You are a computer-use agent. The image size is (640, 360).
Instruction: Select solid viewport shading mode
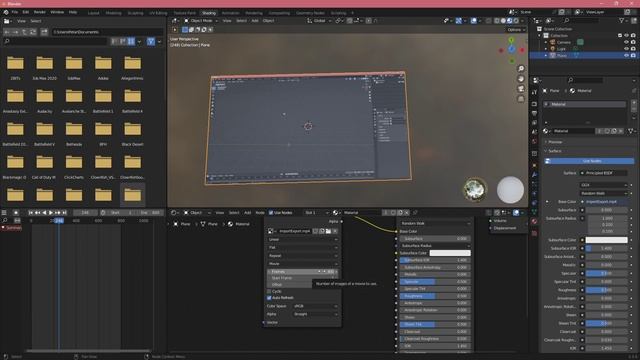pyautogui.click(x=503, y=20)
